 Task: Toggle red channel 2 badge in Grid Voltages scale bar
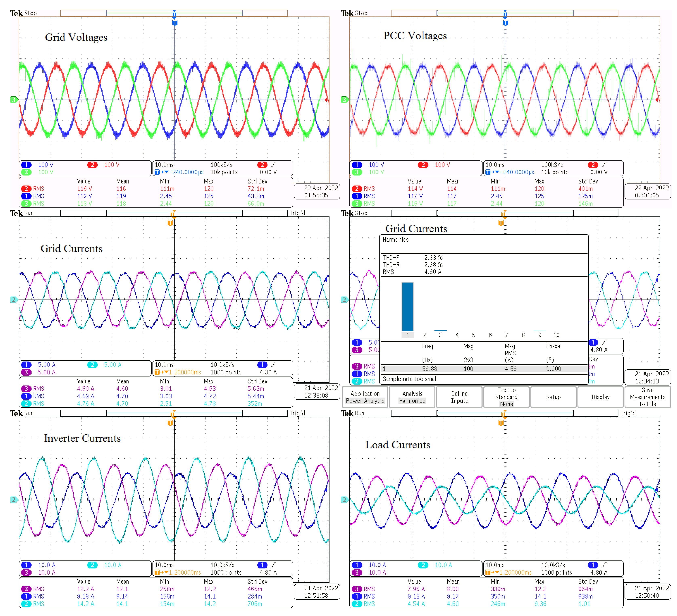(x=92, y=165)
